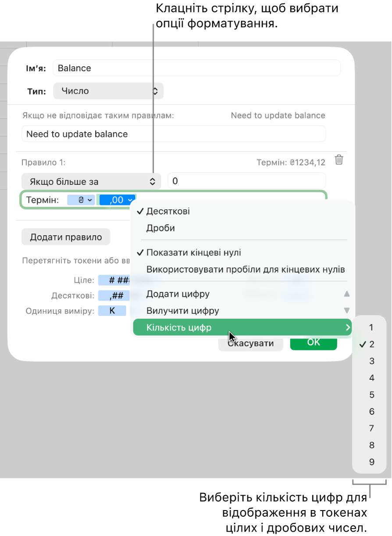
Task: Expand Кількість цифр submenu
Action: [242, 327]
